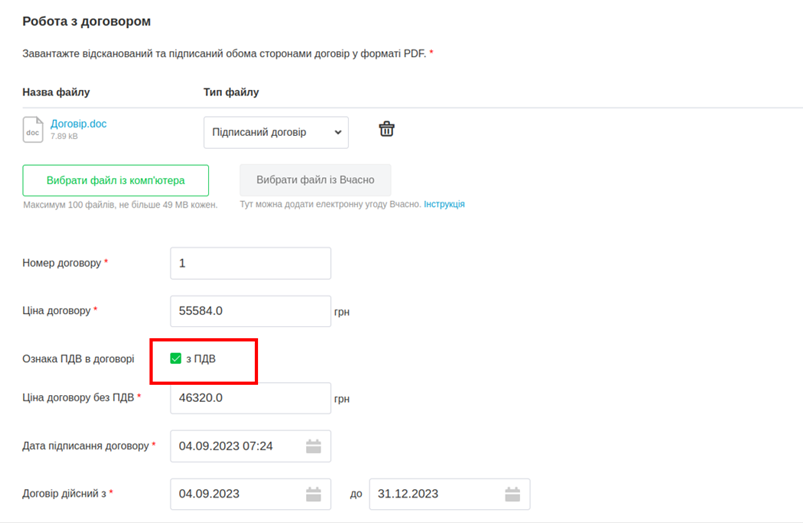Open calendar for the 'до' end date
Image resolution: width=803 pixels, height=523 pixels.
coord(512,494)
